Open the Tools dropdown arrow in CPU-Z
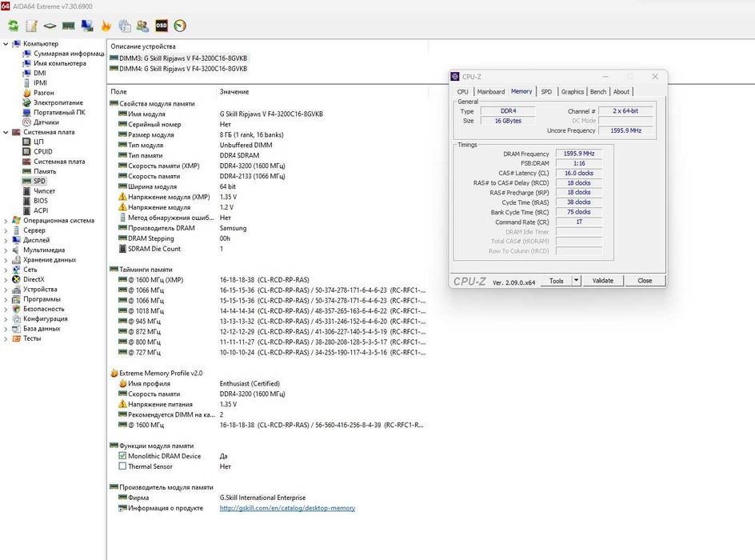 577,281
